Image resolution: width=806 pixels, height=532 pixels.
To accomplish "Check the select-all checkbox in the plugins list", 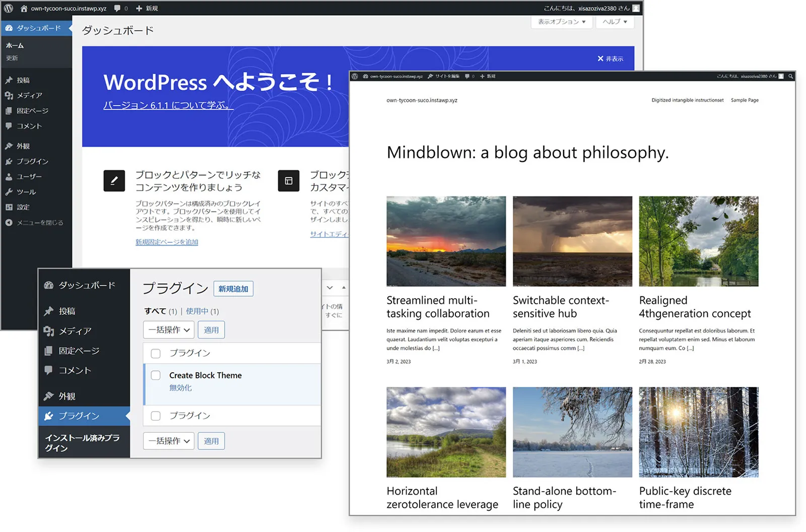I will pos(156,353).
